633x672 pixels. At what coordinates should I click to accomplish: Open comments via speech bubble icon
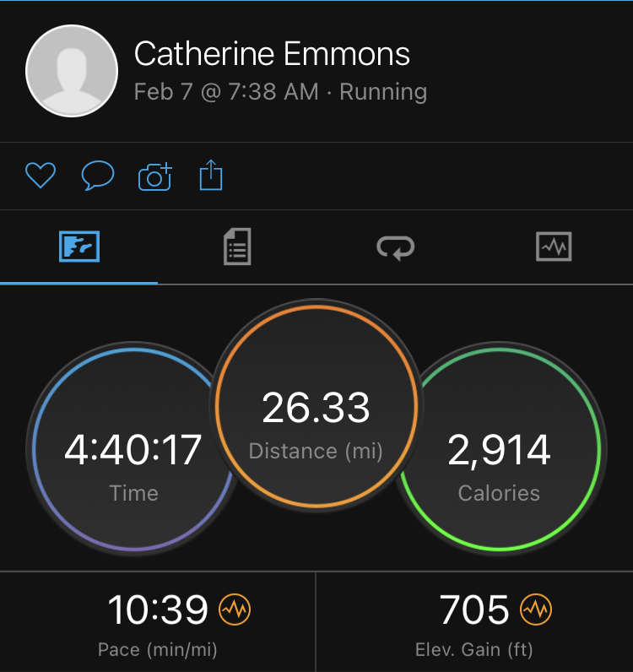(x=97, y=176)
